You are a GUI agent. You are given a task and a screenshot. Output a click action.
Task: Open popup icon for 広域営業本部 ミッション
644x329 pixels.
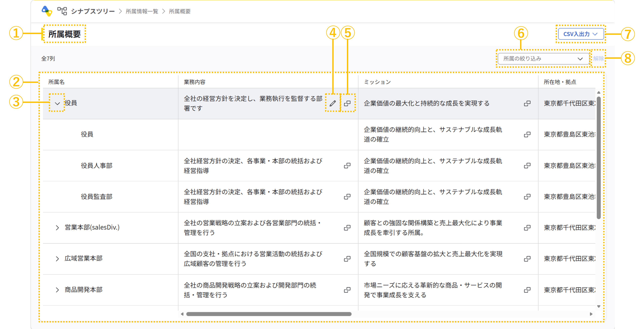click(x=527, y=259)
